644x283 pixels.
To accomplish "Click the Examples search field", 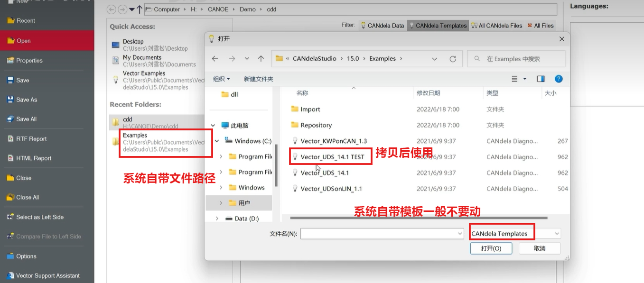I will coord(516,59).
